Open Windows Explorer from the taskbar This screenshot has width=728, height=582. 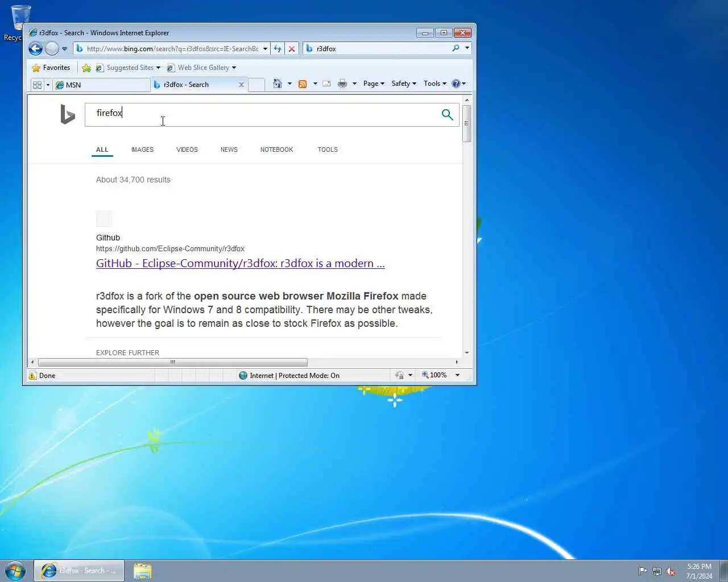(143, 571)
